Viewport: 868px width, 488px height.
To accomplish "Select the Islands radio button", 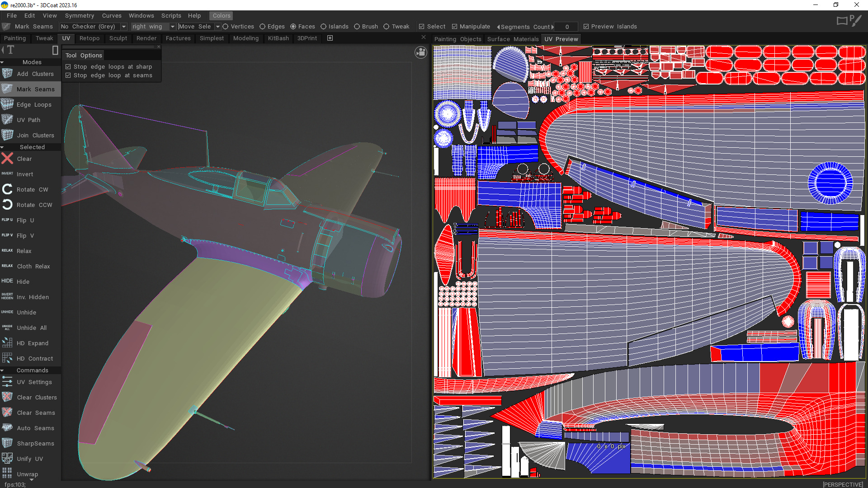I will (324, 27).
